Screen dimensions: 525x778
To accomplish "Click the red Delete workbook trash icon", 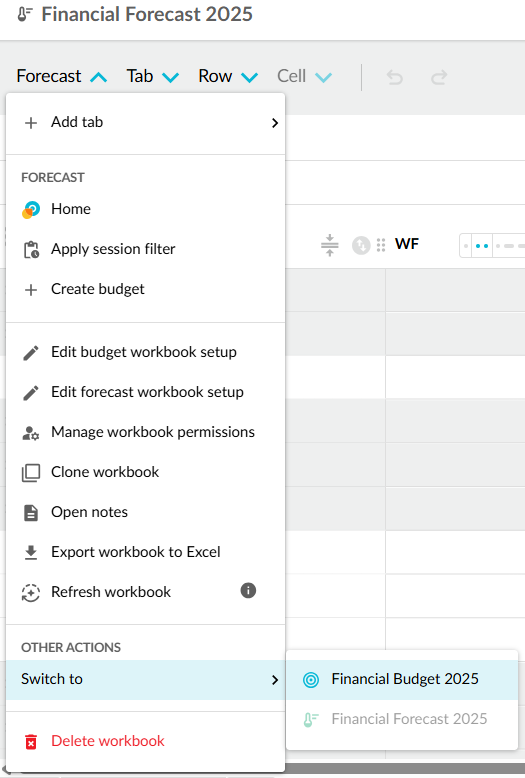I will [x=31, y=741].
